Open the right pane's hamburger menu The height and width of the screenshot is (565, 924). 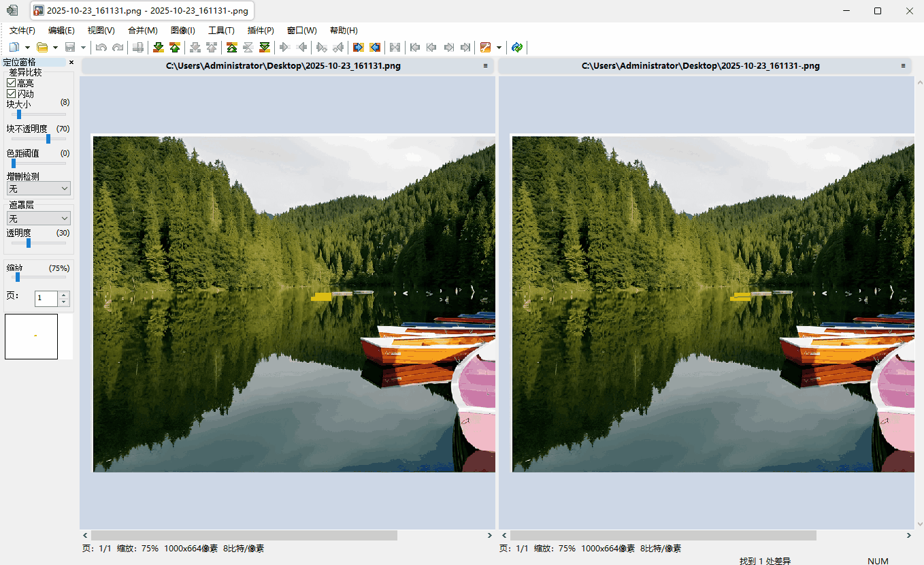904,65
